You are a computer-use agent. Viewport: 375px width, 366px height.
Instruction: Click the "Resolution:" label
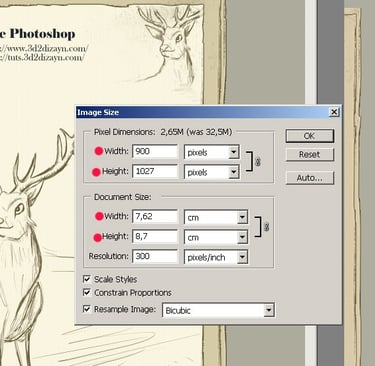[x=108, y=256]
